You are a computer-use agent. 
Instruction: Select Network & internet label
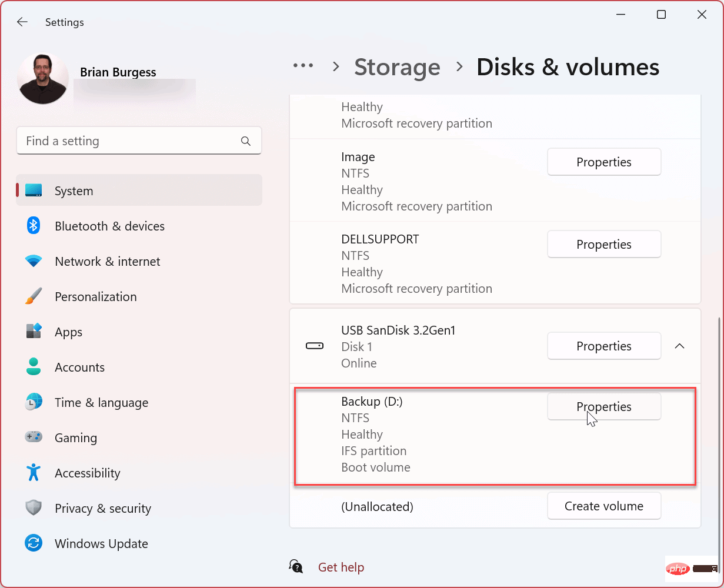(108, 262)
